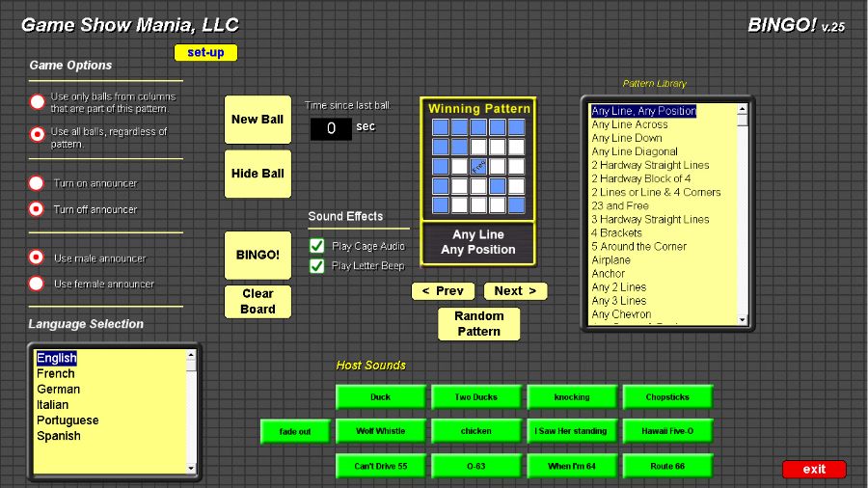
Task: Uncheck Play Cage Audio
Action: (316, 246)
